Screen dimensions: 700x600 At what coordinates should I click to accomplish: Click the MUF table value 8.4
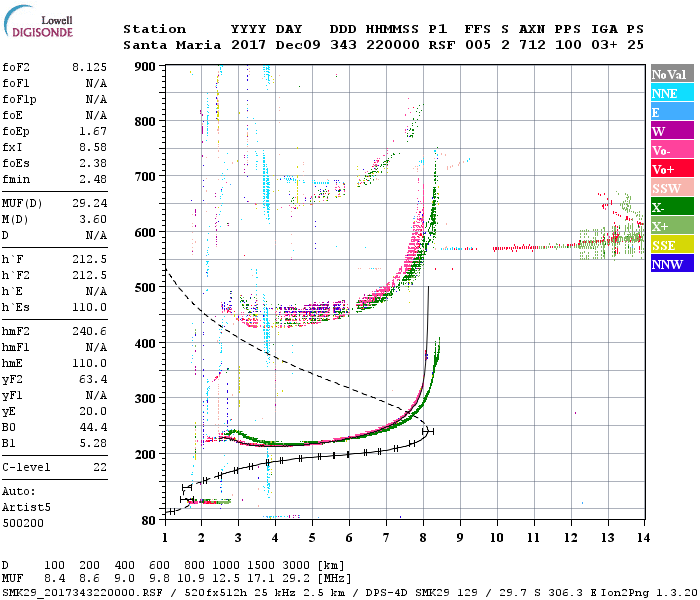coord(54,579)
